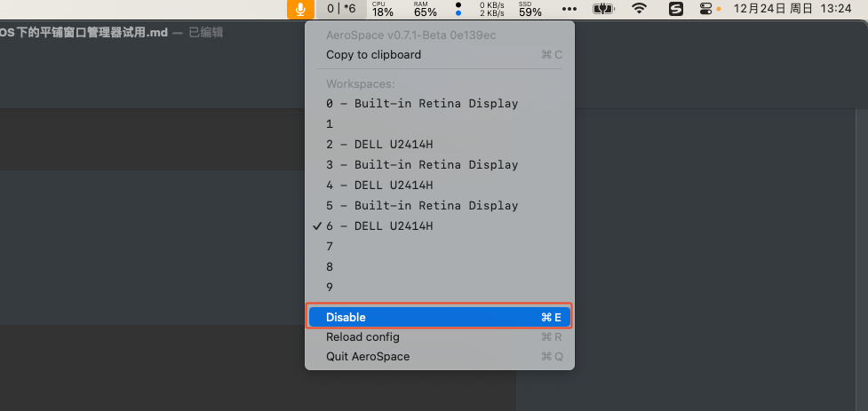The height and width of the screenshot is (411, 868).
Task: Click the orange microphone menu bar icon
Action: 300,9
